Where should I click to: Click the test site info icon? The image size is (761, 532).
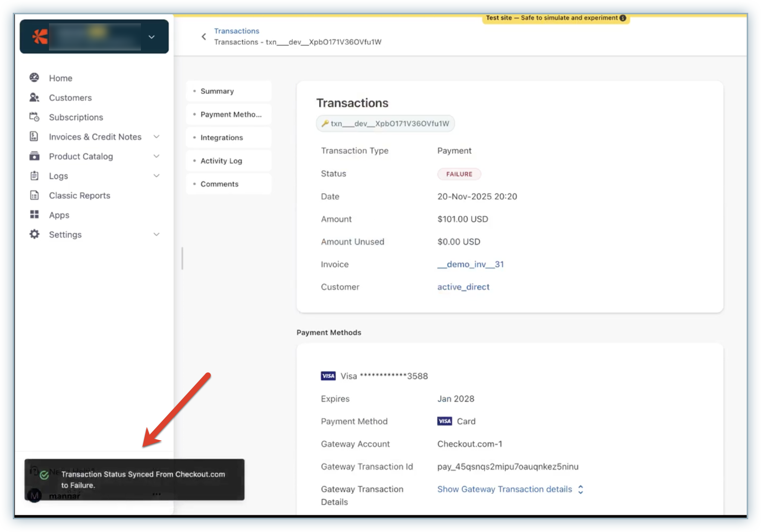[623, 18]
